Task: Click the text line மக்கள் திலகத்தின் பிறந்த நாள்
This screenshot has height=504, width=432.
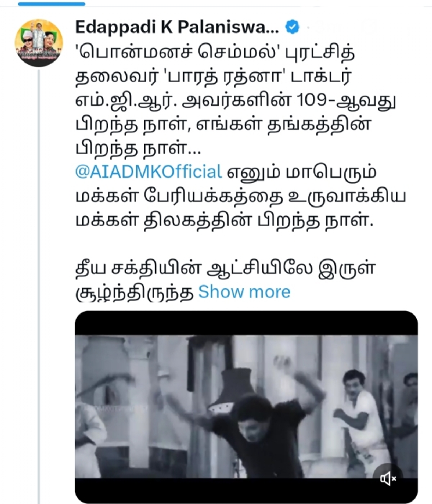Action: [225, 220]
